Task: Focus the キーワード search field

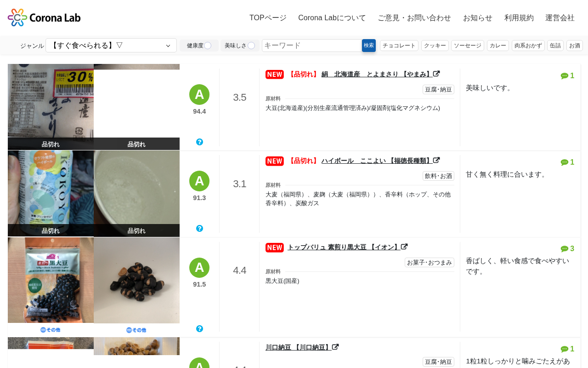Action: tap(312, 46)
